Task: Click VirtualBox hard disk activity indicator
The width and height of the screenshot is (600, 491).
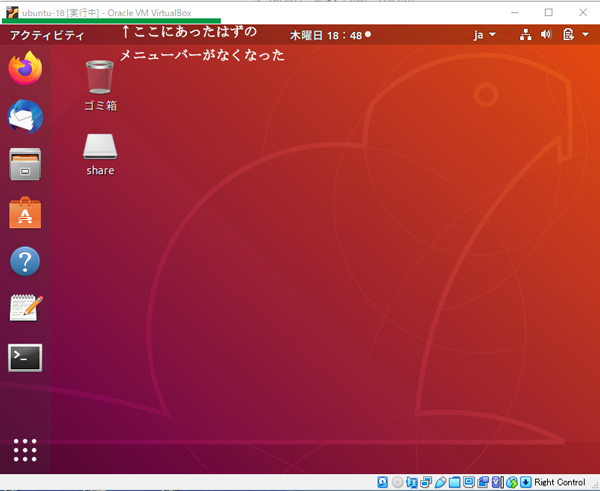Action: tap(383, 482)
